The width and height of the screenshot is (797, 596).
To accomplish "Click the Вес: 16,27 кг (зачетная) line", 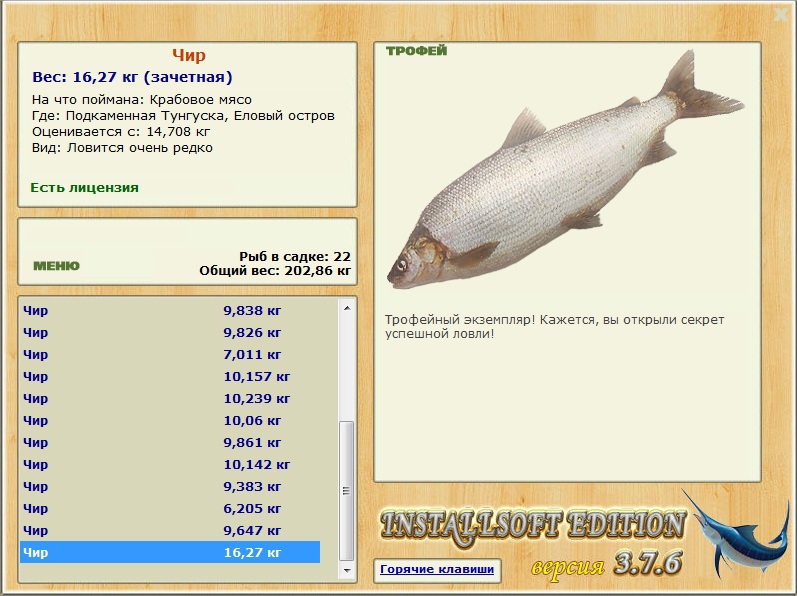I will tap(132, 77).
